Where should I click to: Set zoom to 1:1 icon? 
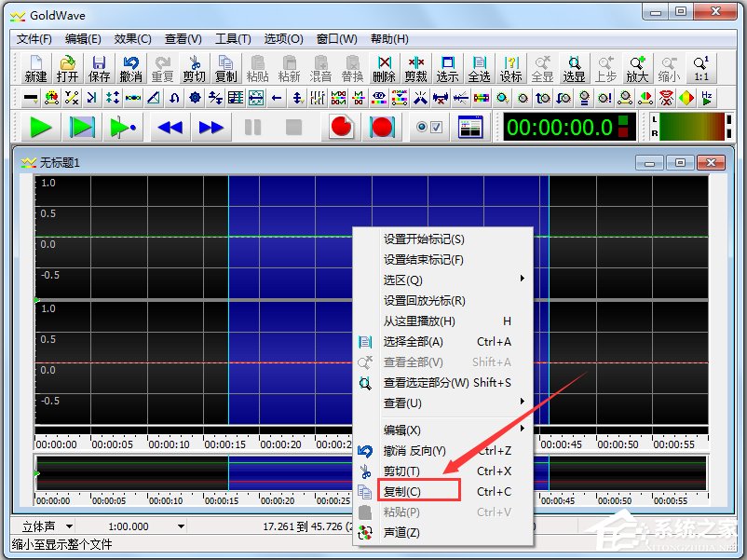point(700,69)
